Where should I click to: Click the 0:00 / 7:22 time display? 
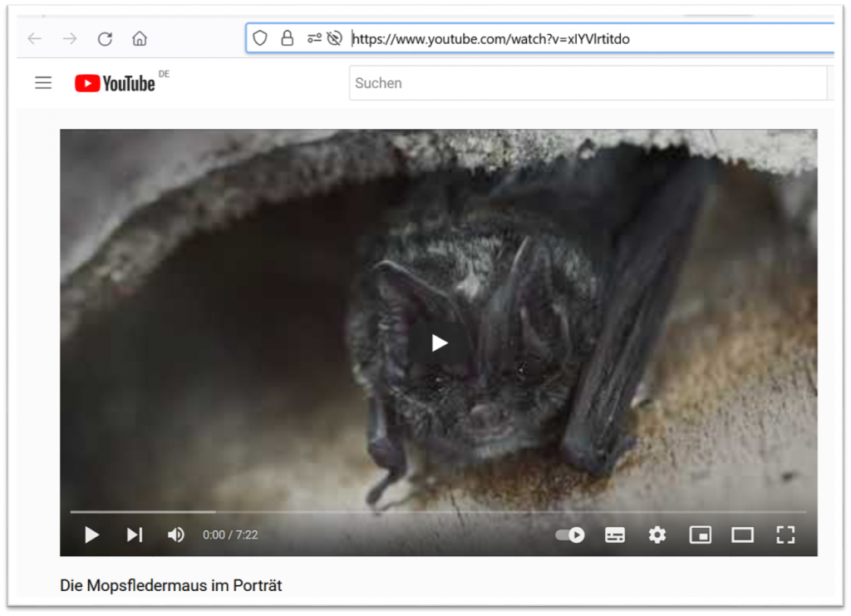click(x=230, y=535)
